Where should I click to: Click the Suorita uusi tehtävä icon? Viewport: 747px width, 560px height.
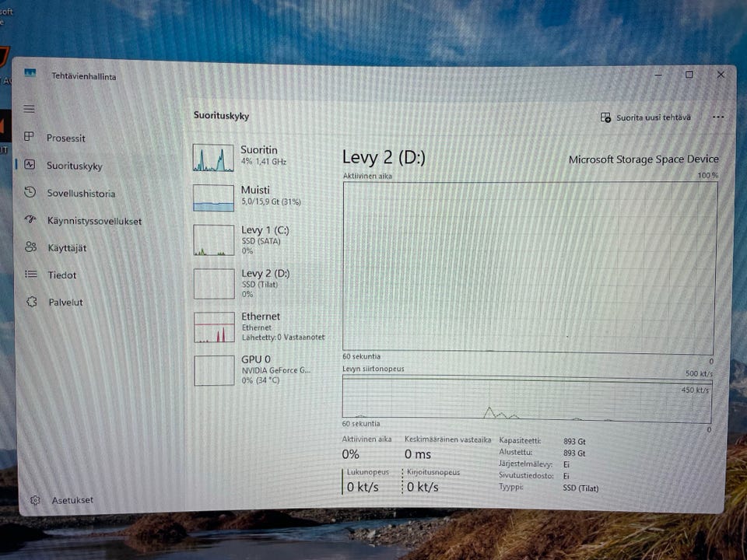tap(605, 117)
